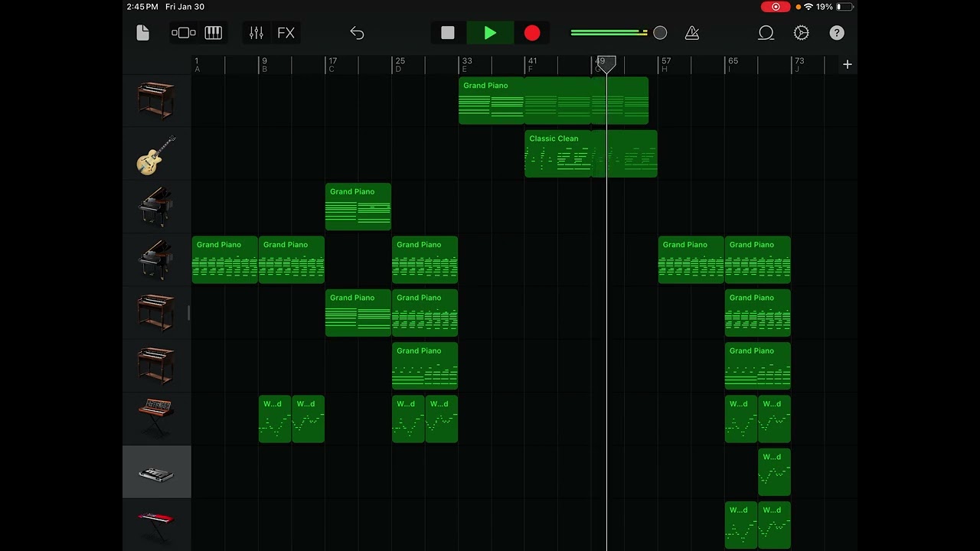Select the analog synth track header
Image resolution: width=980 pixels, height=551 pixels.
[x=156, y=419]
